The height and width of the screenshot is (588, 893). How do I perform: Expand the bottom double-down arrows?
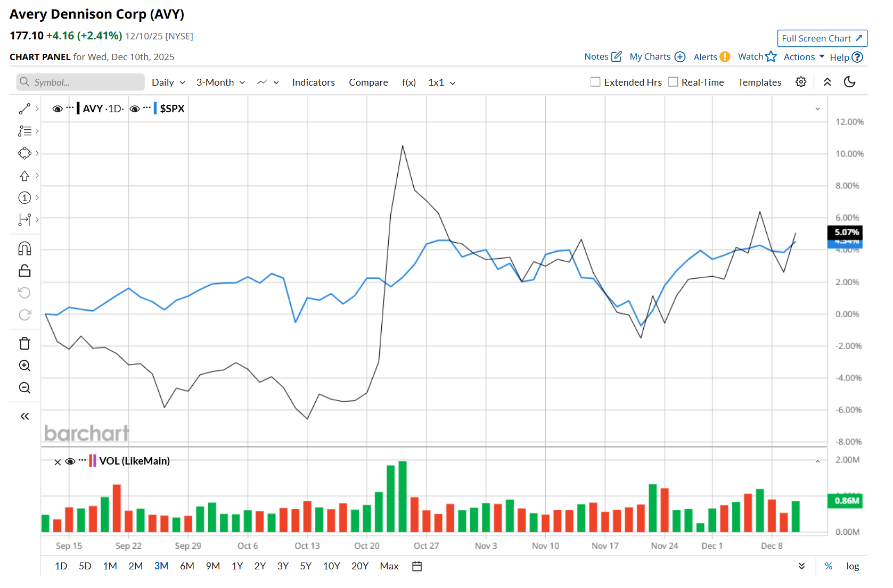click(801, 566)
